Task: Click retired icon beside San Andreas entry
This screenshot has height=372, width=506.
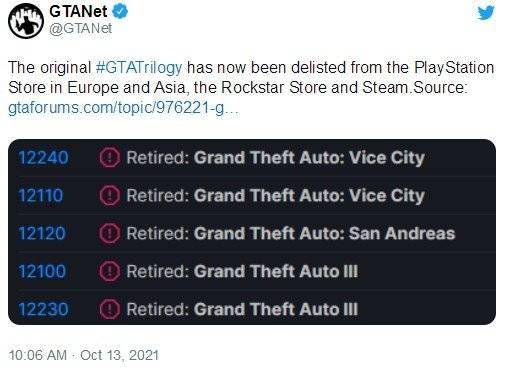Action: coord(109,233)
